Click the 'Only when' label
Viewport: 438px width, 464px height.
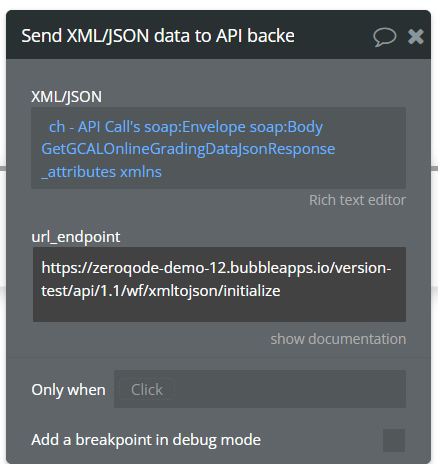[x=68, y=390]
